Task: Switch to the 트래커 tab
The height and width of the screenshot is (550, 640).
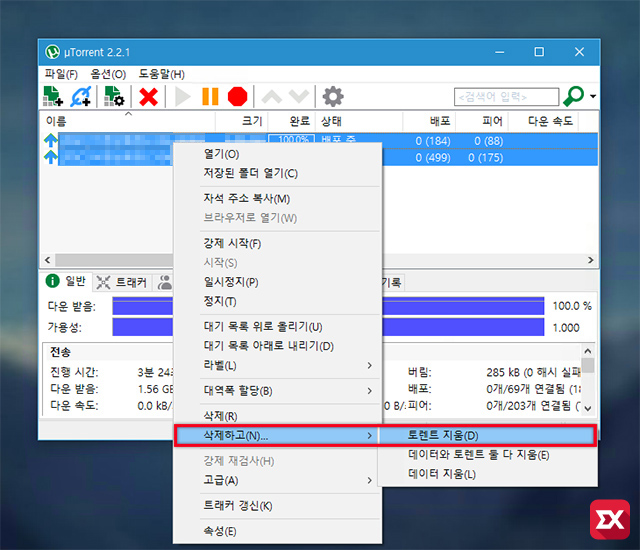Action: tap(122, 282)
